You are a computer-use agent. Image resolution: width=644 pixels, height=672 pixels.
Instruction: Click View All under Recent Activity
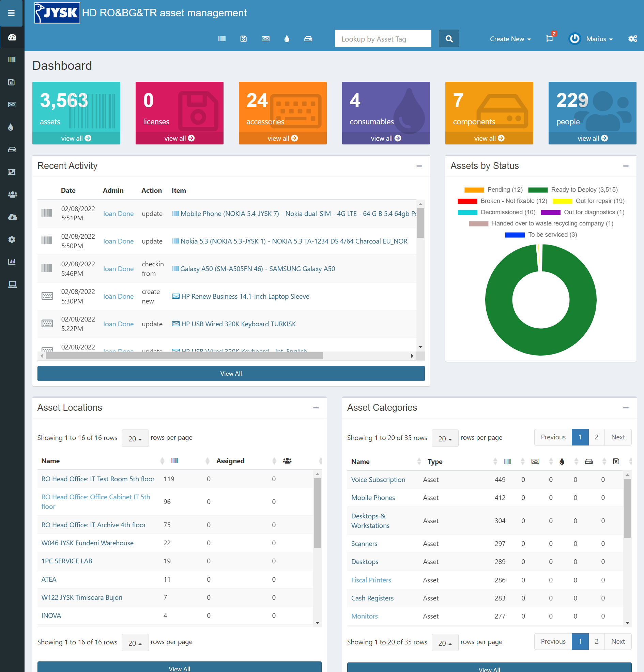(231, 373)
